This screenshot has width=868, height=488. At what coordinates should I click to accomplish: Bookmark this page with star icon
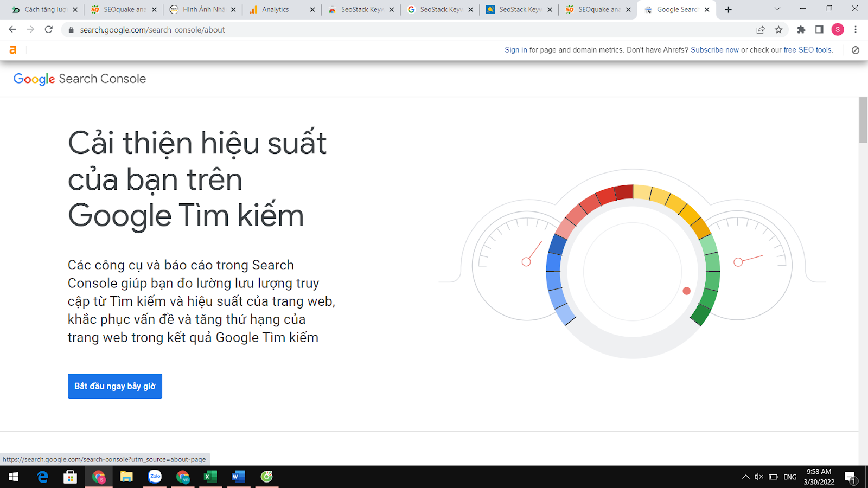(x=779, y=30)
